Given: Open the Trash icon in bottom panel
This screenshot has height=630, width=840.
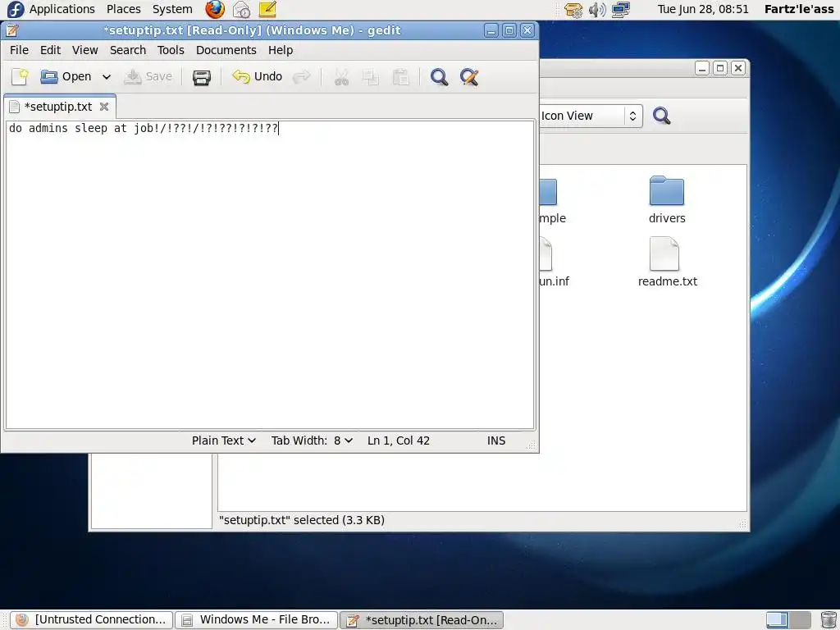Looking at the screenshot, I should 829,620.
